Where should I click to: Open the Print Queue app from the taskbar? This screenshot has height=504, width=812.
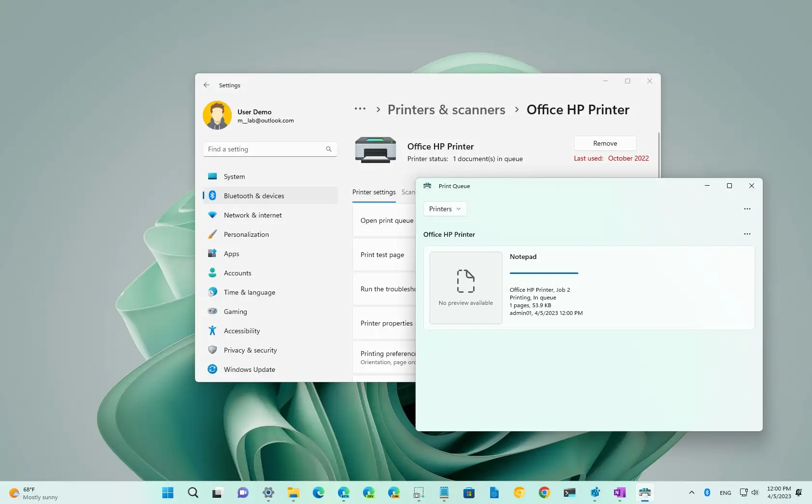tap(645, 492)
